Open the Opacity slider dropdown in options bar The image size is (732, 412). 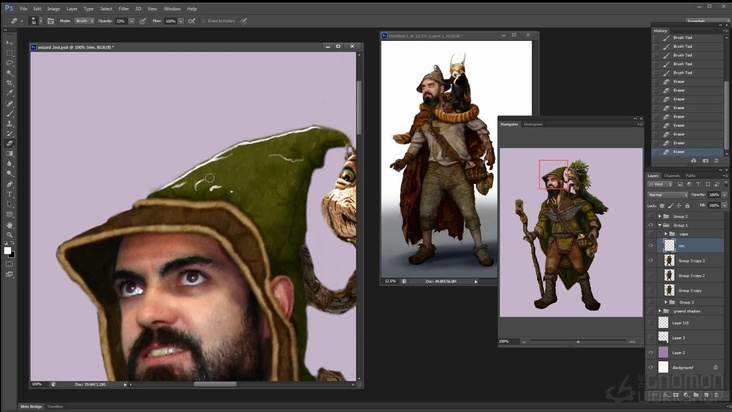click(132, 21)
